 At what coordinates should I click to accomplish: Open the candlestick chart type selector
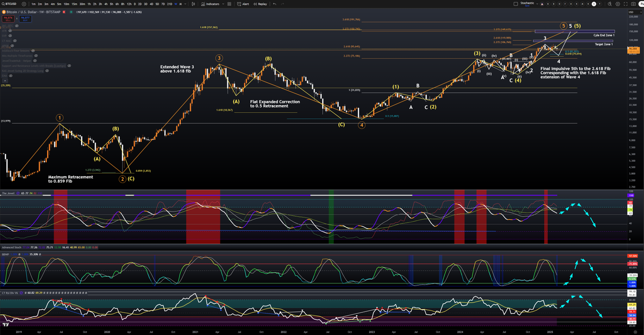coord(194,4)
